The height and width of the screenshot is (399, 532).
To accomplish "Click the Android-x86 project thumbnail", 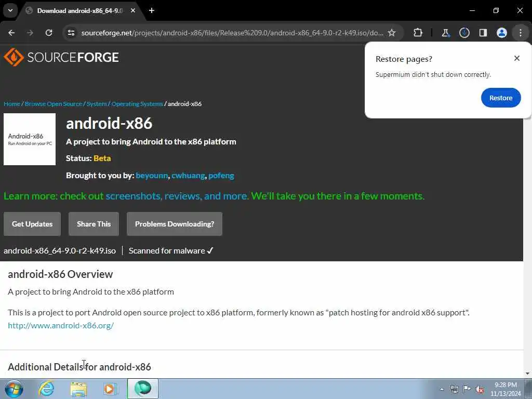I will (x=30, y=139).
